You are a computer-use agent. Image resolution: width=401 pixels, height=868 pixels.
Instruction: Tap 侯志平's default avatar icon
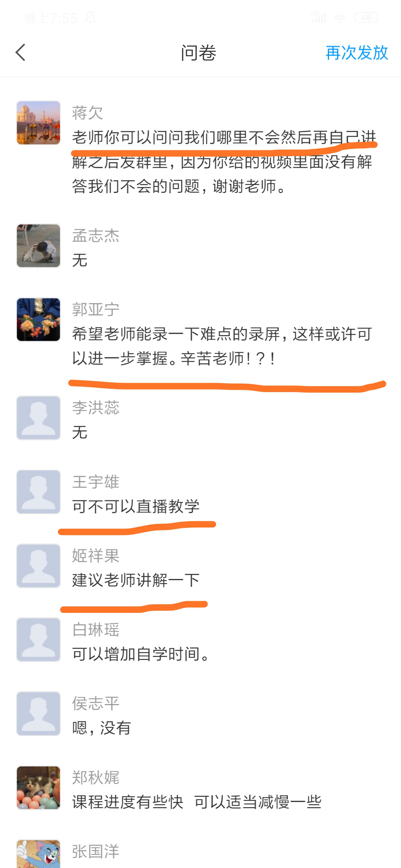click(39, 713)
